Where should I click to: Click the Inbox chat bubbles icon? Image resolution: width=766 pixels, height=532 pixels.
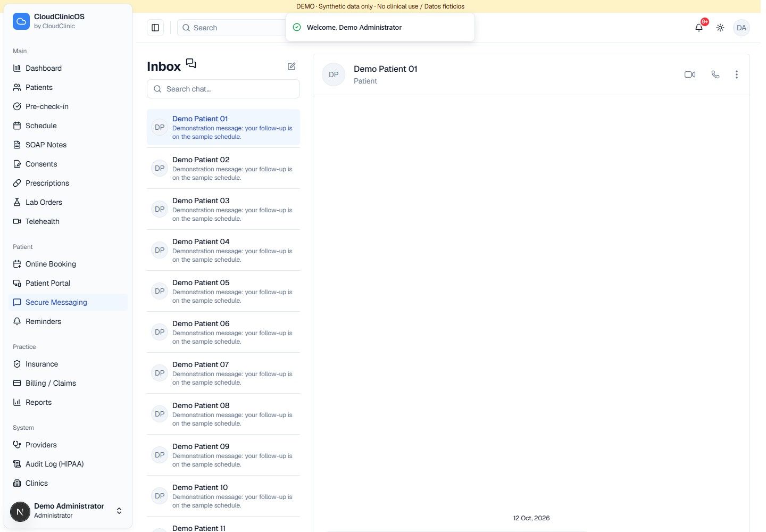click(x=191, y=64)
